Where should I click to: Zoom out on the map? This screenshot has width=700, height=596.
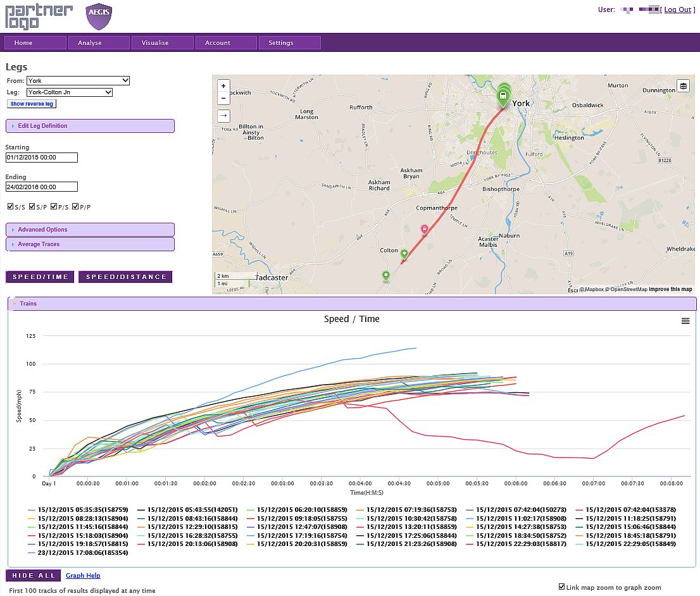223,98
